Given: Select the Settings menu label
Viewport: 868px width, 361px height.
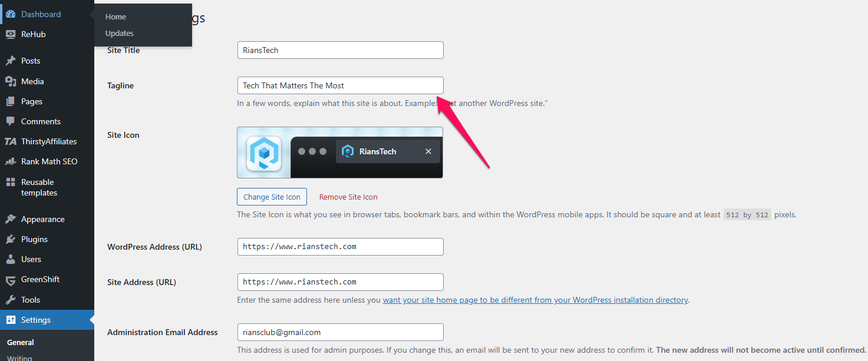Looking at the screenshot, I should [36, 320].
